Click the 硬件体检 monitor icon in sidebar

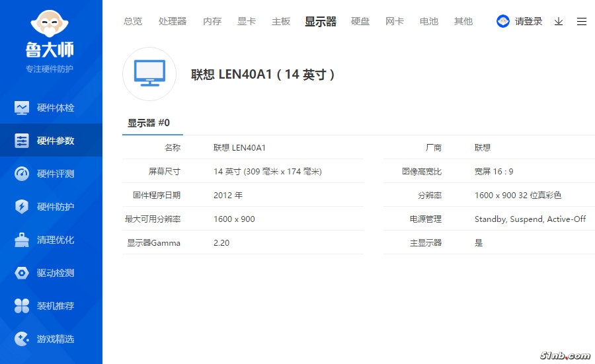(x=22, y=108)
